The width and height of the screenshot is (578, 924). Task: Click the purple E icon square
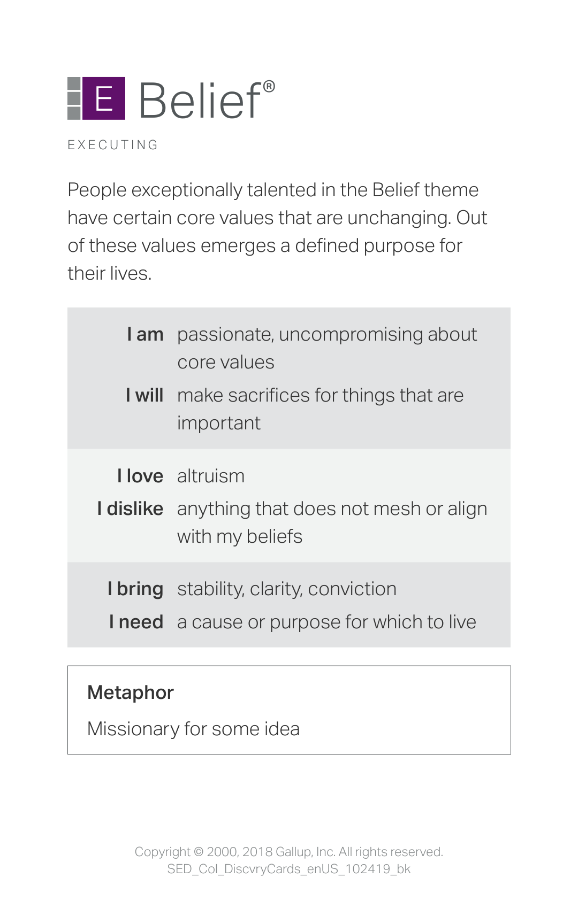pos(104,98)
